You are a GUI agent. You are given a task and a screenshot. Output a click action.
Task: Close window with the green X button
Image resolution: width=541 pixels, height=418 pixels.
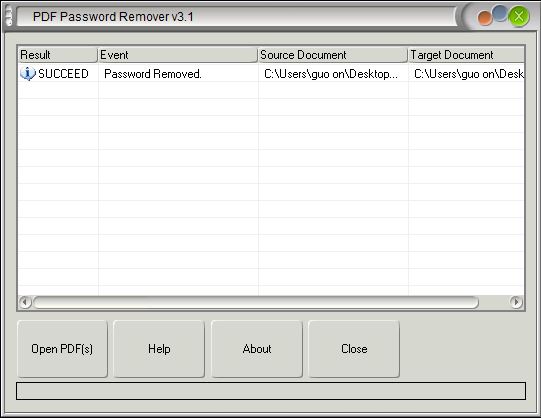[x=519, y=16]
